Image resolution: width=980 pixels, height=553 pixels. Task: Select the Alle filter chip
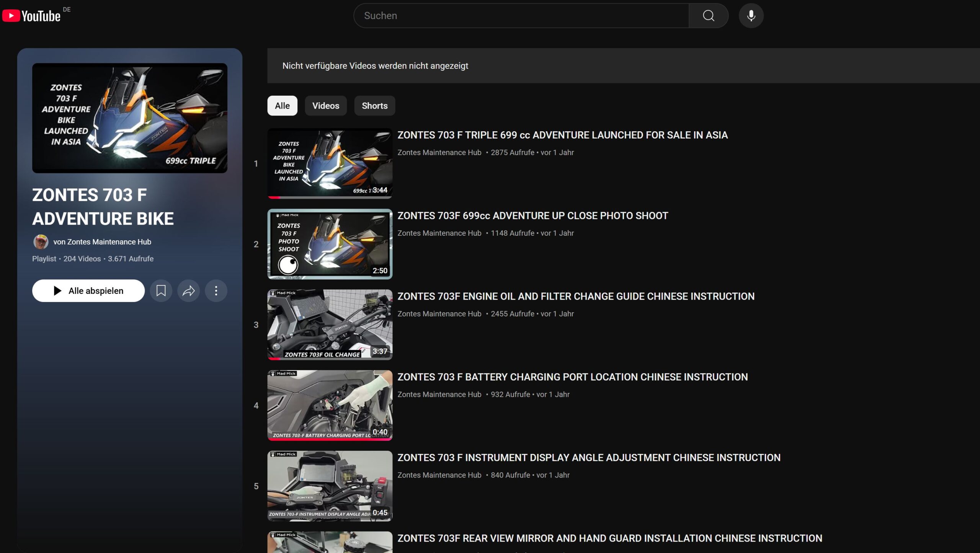pyautogui.click(x=282, y=106)
